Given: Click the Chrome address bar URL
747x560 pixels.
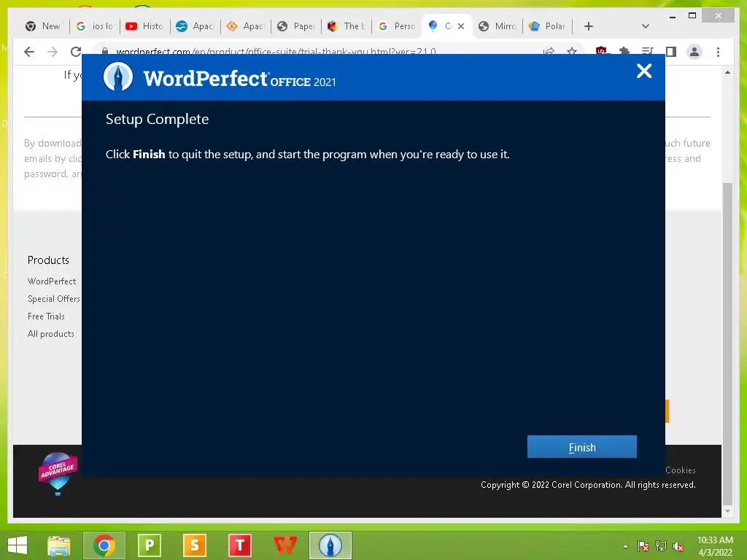Looking at the screenshot, I should tap(276, 51).
